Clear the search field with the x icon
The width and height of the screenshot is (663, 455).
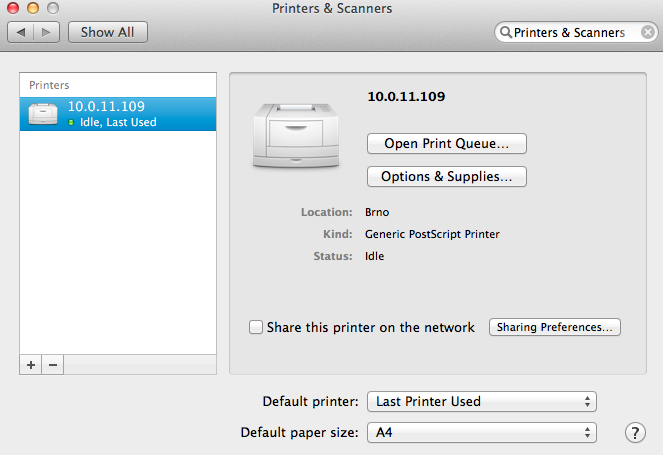click(647, 32)
